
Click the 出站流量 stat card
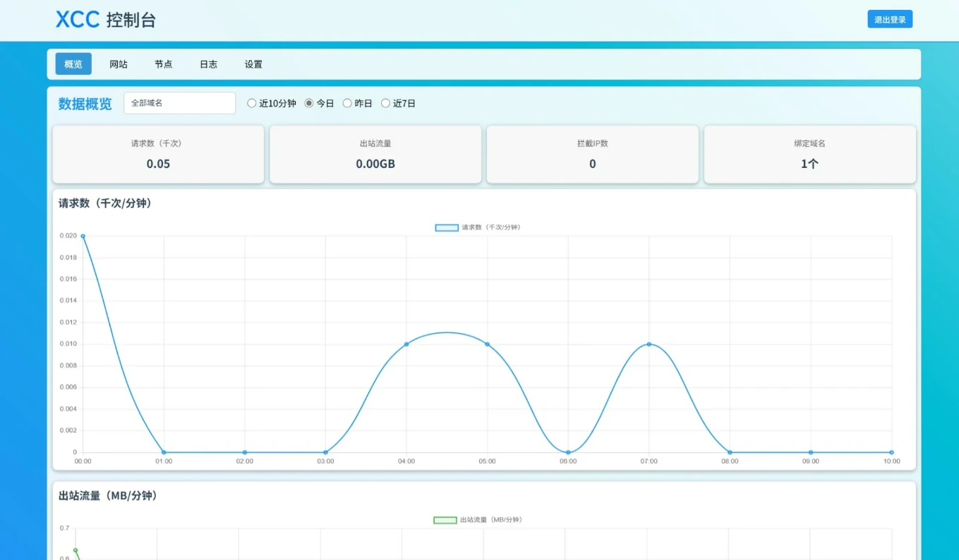click(x=375, y=154)
